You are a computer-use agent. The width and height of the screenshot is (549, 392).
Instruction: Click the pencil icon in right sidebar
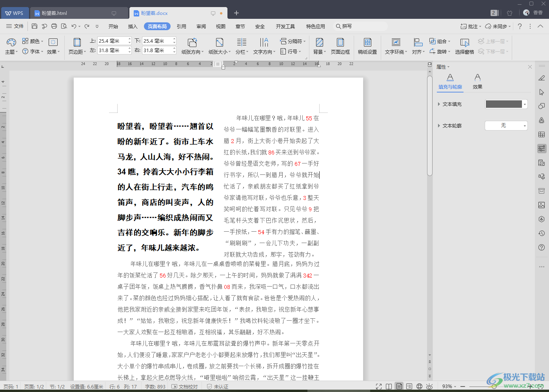[x=542, y=78]
